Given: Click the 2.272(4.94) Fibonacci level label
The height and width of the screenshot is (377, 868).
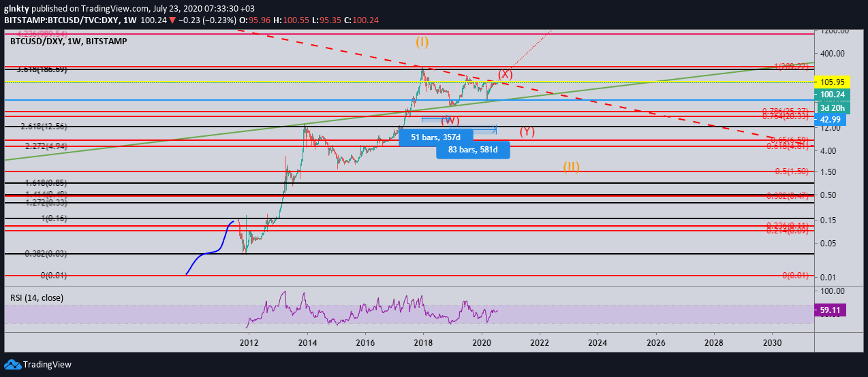Looking at the screenshot, I should (x=46, y=146).
